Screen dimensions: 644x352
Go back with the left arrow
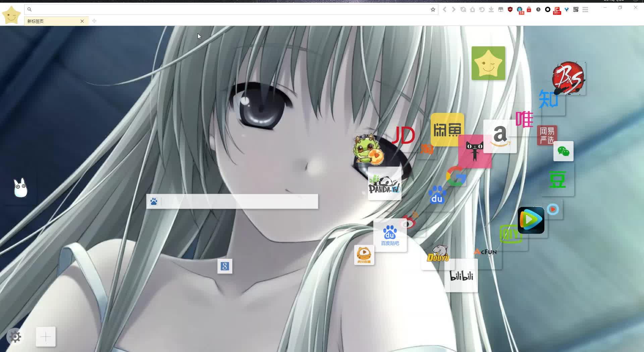(x=444, y=9)
